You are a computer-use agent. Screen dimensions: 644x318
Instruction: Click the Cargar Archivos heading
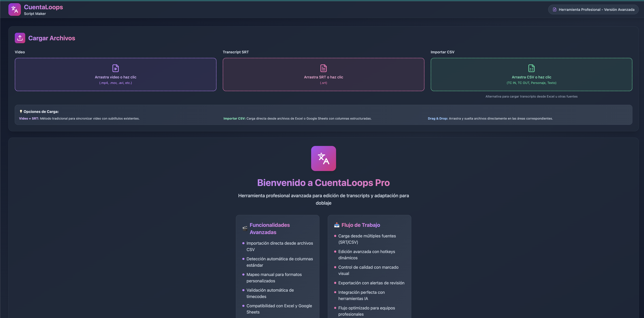click(x=51, y=38)
